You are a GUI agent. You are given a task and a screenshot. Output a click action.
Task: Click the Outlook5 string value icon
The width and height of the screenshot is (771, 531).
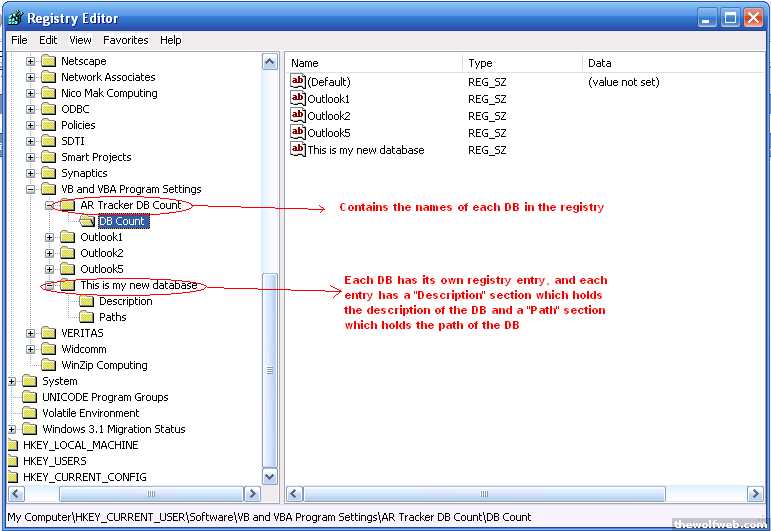pyautogui.click(x=298, y=132)
